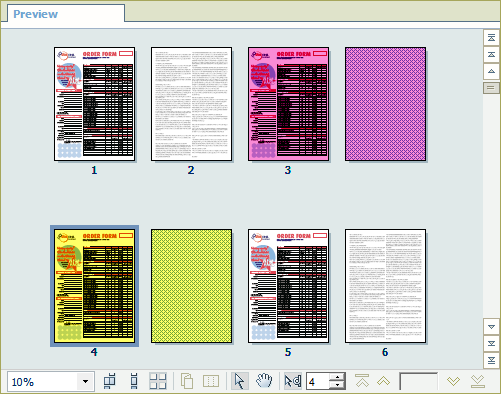Click the scroll-to-top button in the vertical scrollbar
This screenshot has width=501, height=394.
[491, 38]
